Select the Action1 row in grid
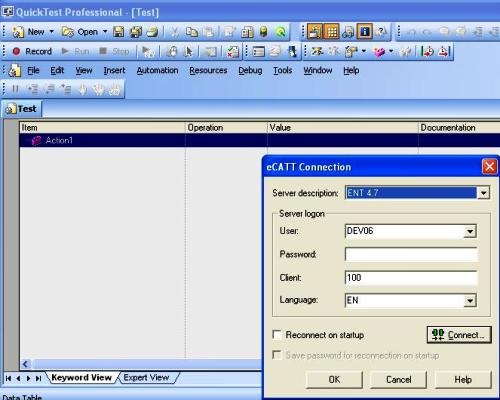Viewport: 500px width, 400px height. [x=259, y=140]
